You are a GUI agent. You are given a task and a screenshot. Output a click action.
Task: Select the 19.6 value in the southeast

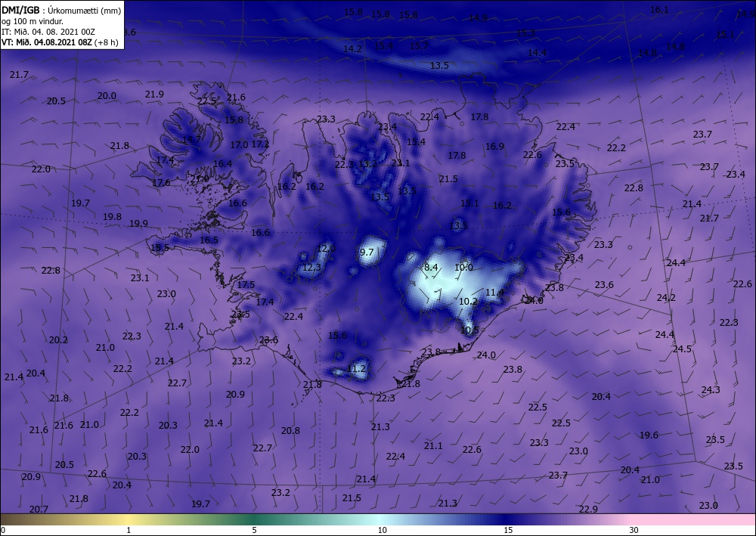649,435
